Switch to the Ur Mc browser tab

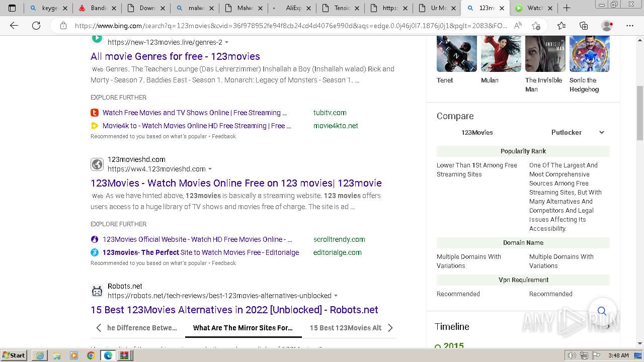click(437, 8)
